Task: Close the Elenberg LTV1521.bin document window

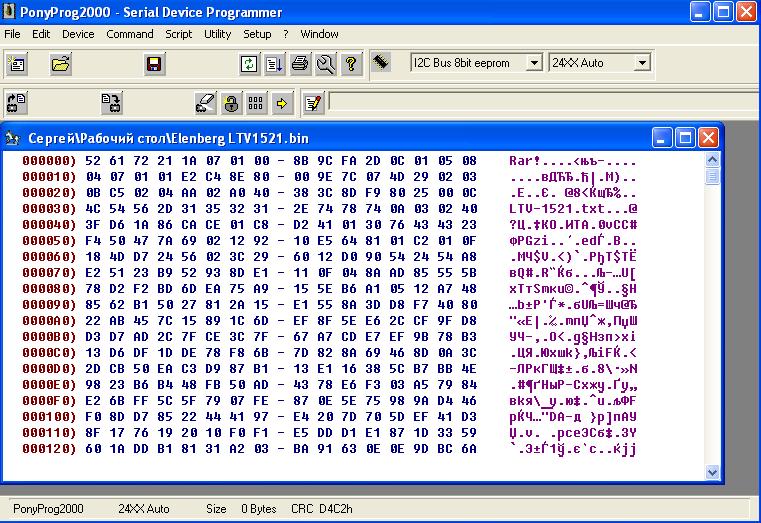Action: click(708, 138)
